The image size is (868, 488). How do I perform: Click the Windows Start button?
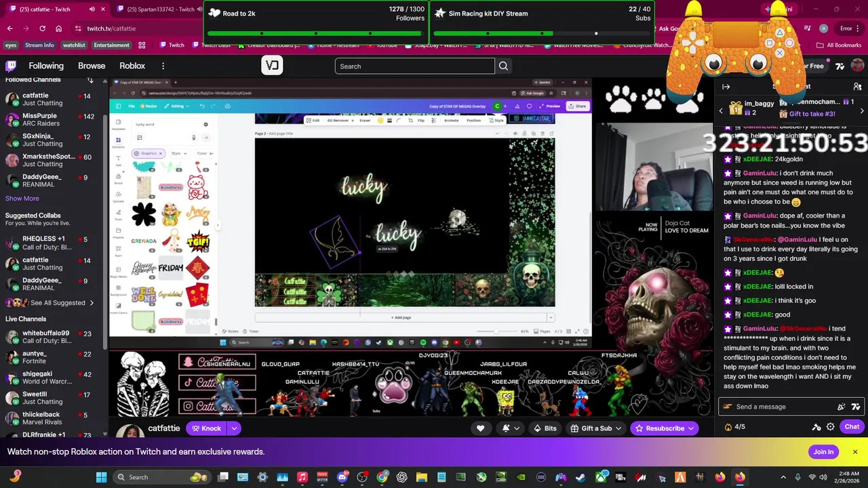click(x=101, y=477)
